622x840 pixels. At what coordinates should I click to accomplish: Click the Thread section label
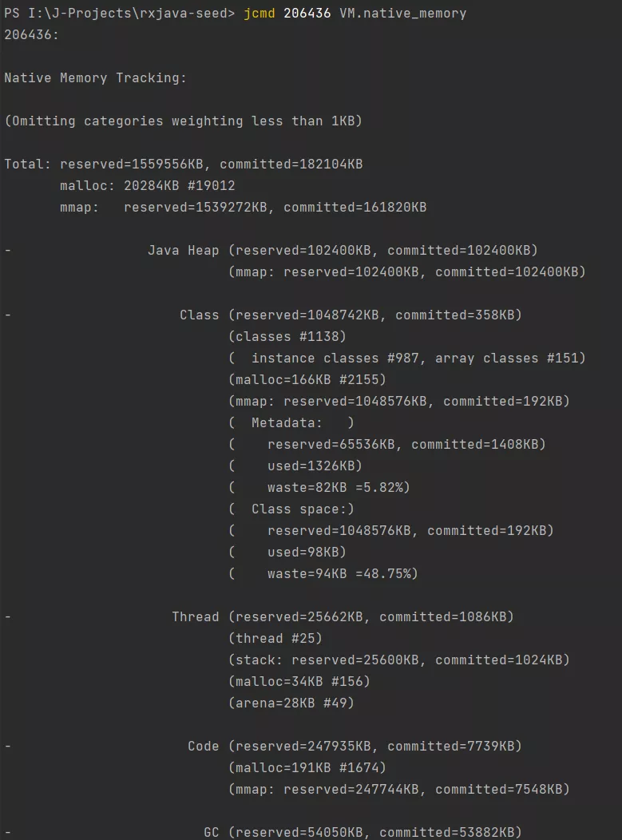coord(196,616)
